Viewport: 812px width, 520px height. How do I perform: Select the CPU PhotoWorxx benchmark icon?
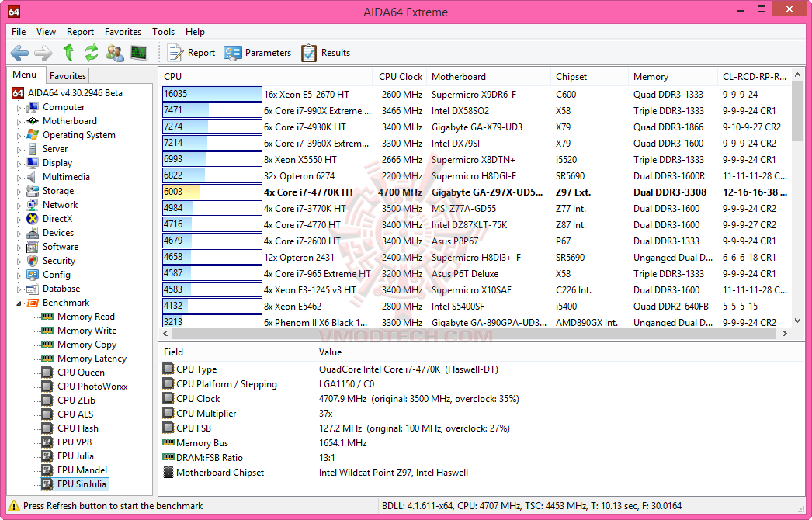coord(47,386)
